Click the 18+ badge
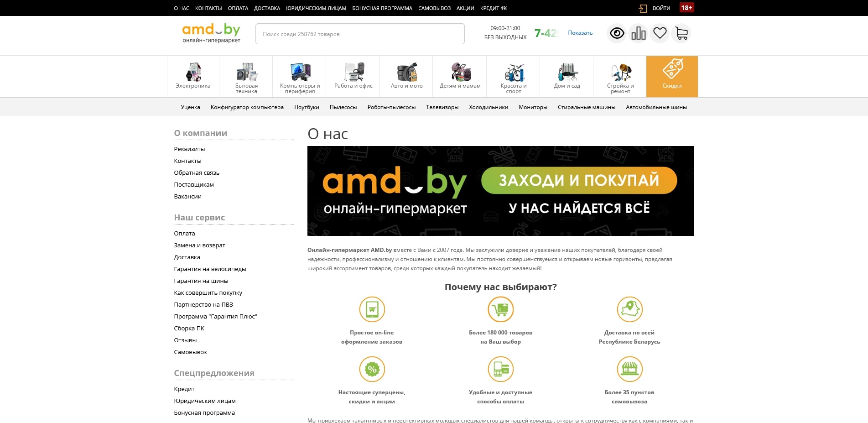868x423 pixels. [x=686, y=8]
